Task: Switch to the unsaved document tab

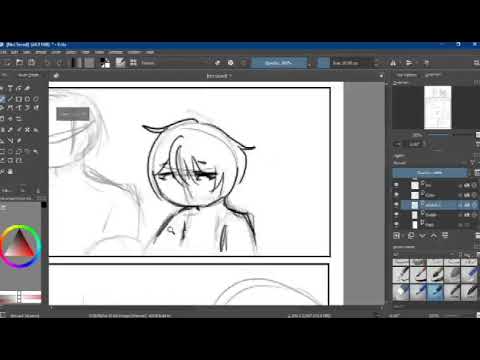Action: 219,76
